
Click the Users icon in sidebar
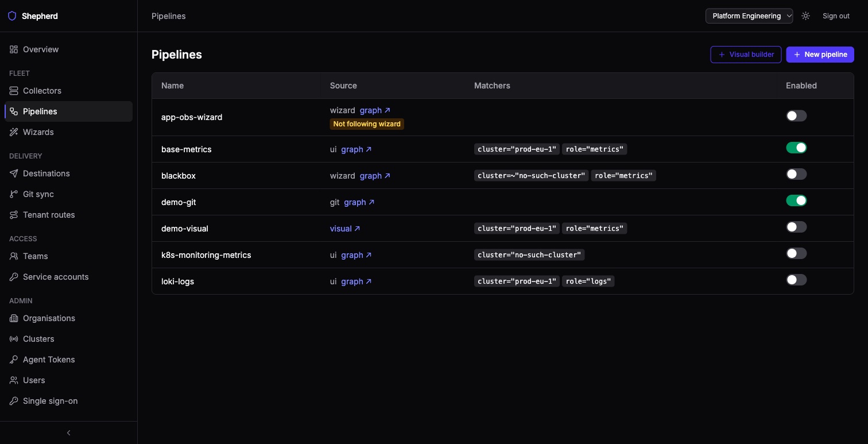(14, 380)
